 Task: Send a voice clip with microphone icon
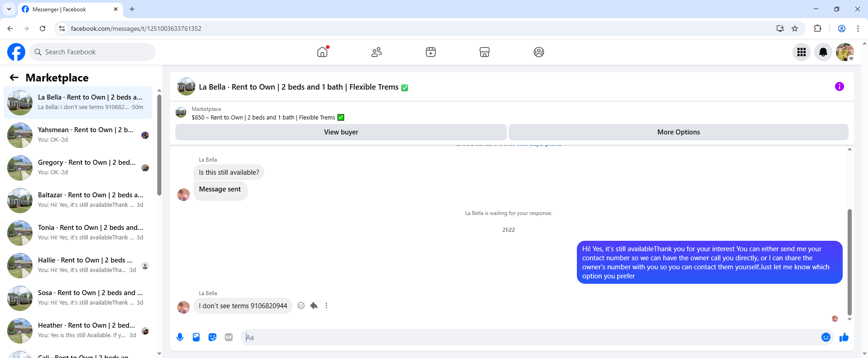point(180,337)
